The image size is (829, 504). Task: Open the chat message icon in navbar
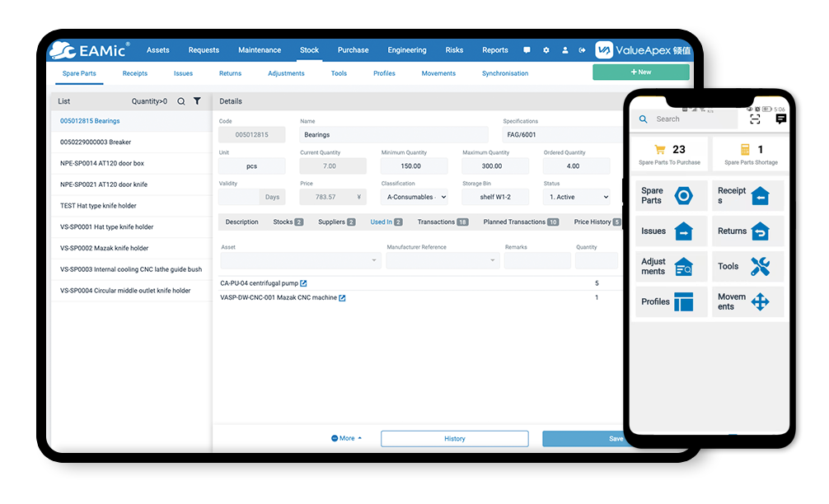527,50
